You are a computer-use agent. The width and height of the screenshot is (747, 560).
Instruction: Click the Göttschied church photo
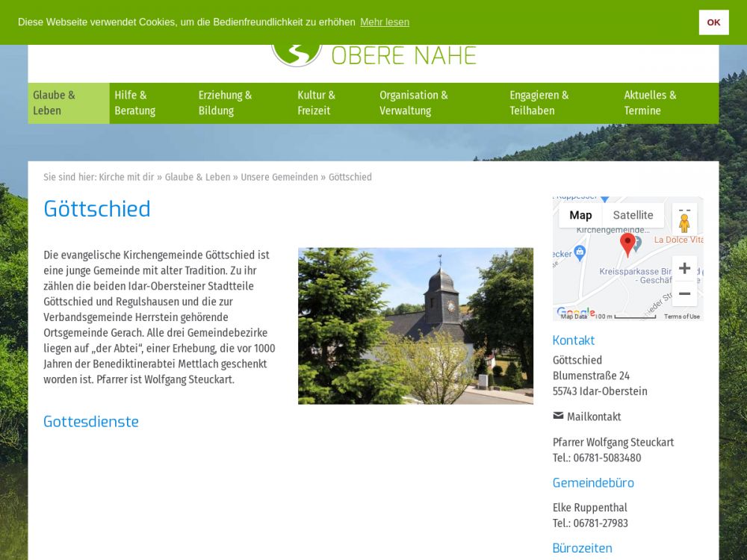click(415, 326)
